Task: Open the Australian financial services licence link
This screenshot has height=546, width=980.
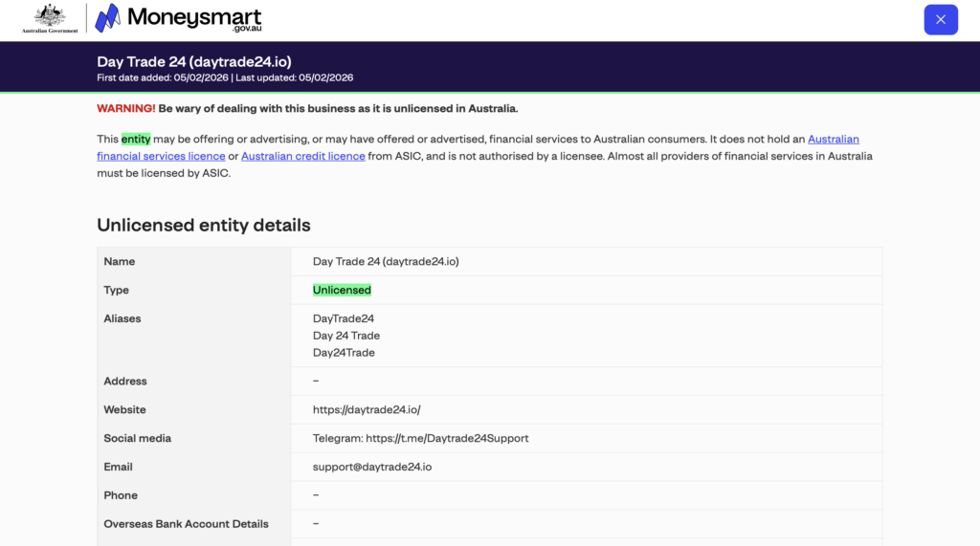Action: [x=833, y=140]
